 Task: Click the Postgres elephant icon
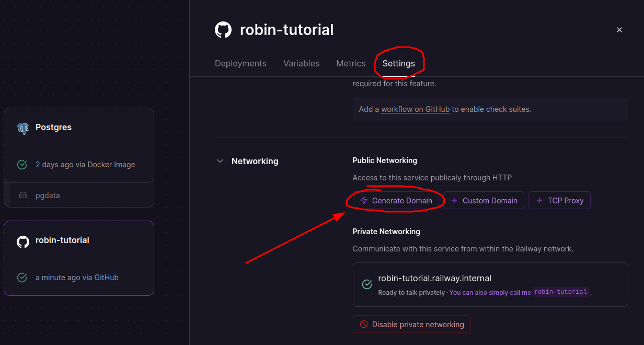pyautogui.click(x=22, y=128)
